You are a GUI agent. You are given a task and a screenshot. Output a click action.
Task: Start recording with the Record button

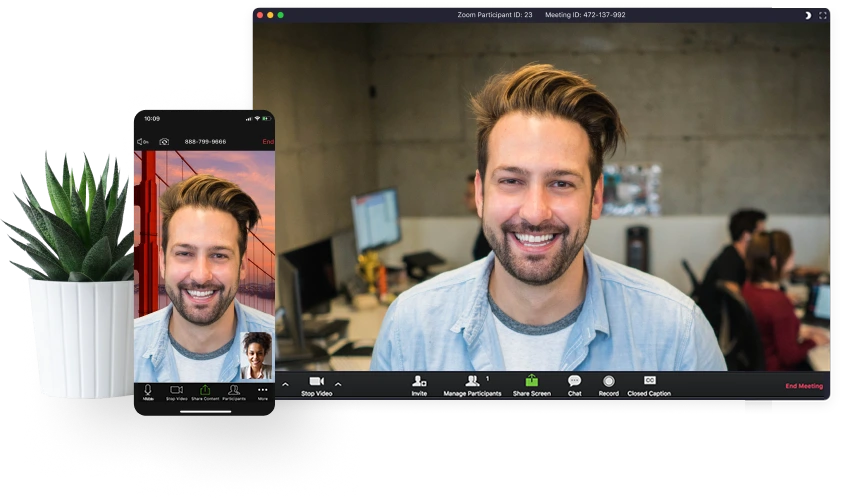tap(609, 386)
